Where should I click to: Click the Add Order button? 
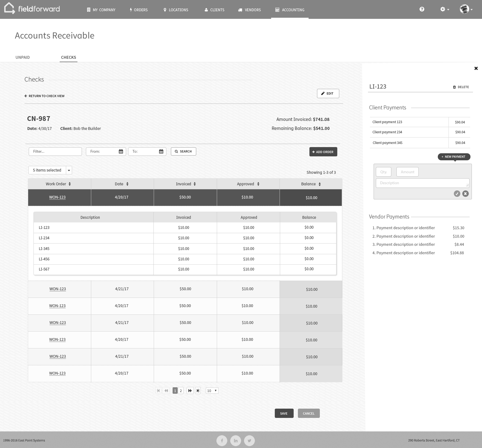[323, 152]
